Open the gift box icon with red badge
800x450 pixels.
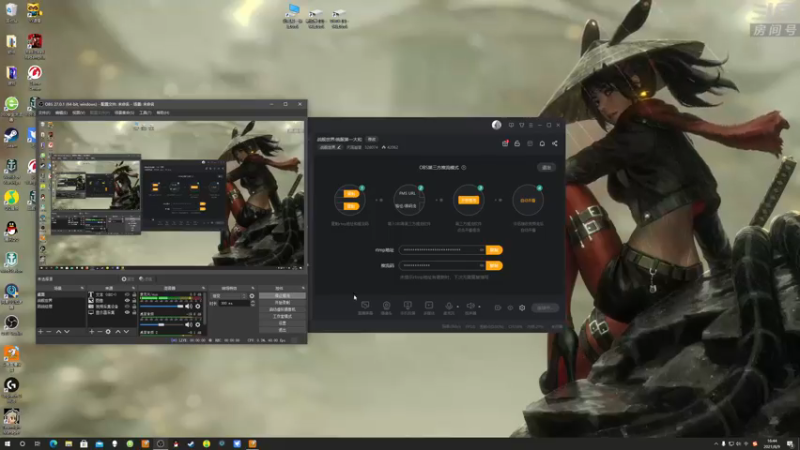[x=505, y=144]
